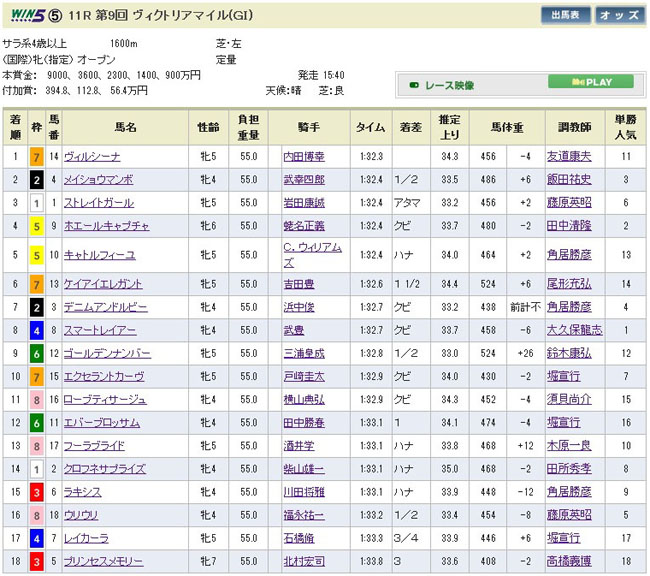
Task: Click the green frame 6 box for ゴールデンナンバー
Action: pos(35,353)
